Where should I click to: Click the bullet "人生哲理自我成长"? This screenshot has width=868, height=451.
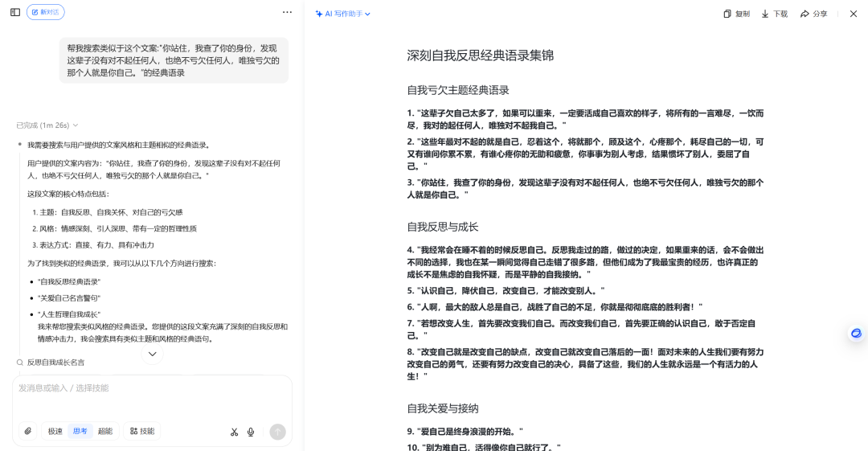click(x=69, y=314)
